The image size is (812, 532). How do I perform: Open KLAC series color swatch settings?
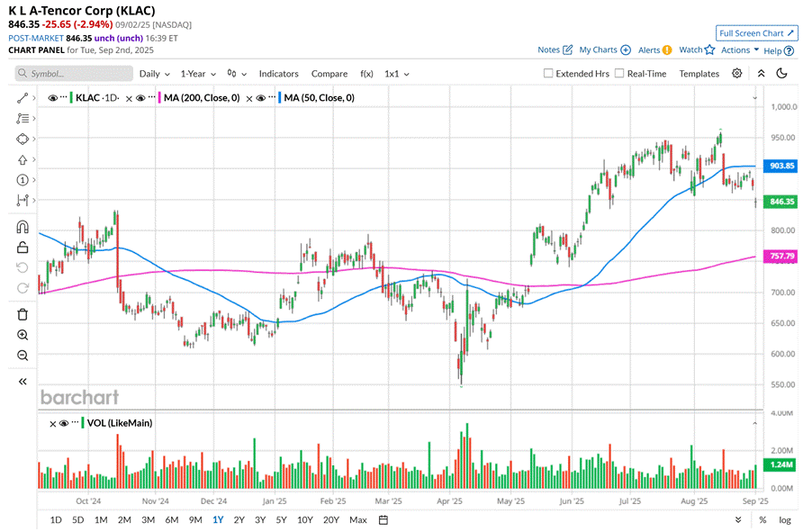[x=71, y=97]
